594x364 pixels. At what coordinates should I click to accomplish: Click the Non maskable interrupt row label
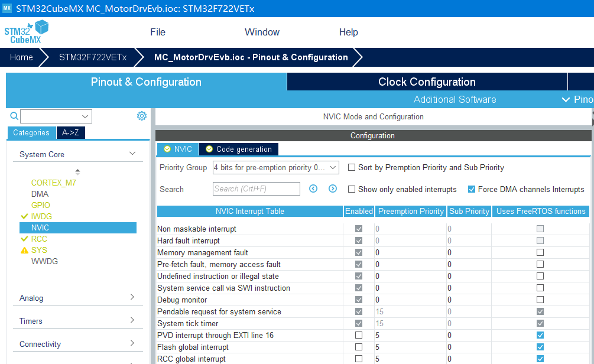[x=197, y=229]
